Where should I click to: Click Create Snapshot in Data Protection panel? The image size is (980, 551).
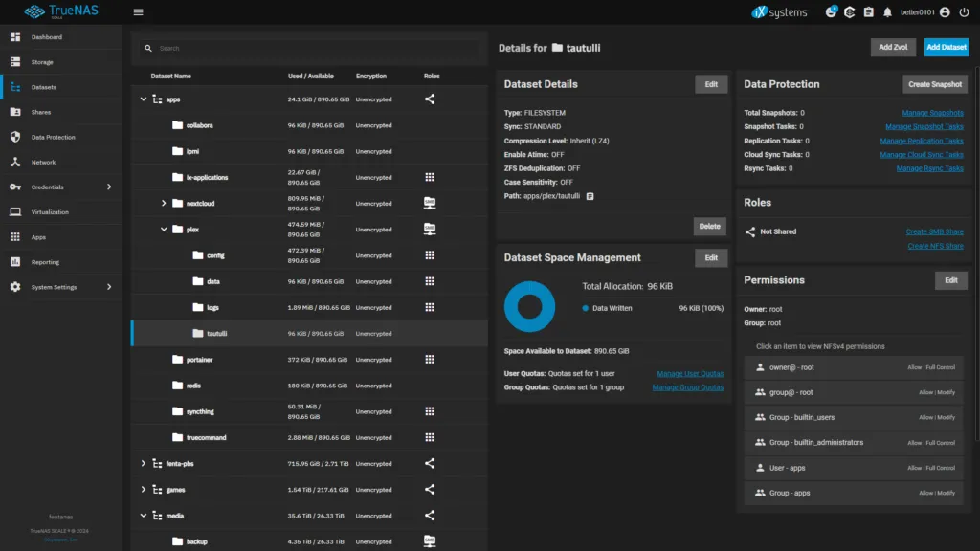(935, 84)
